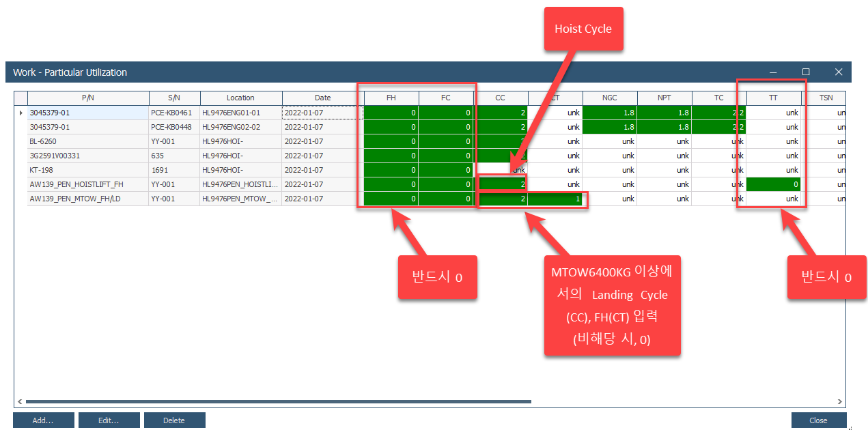868x430 pixels.
Task: Click the NGC column header
Action: [609, 98]
